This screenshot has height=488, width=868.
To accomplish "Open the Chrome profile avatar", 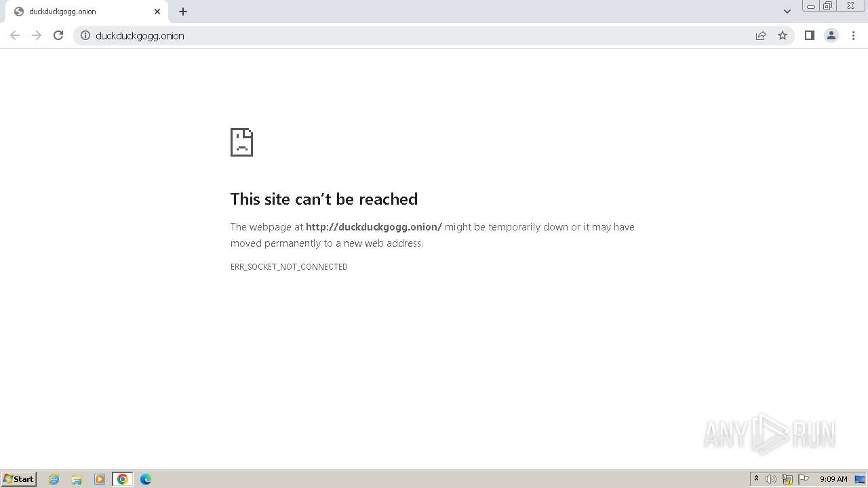I will tap(831, 35).
